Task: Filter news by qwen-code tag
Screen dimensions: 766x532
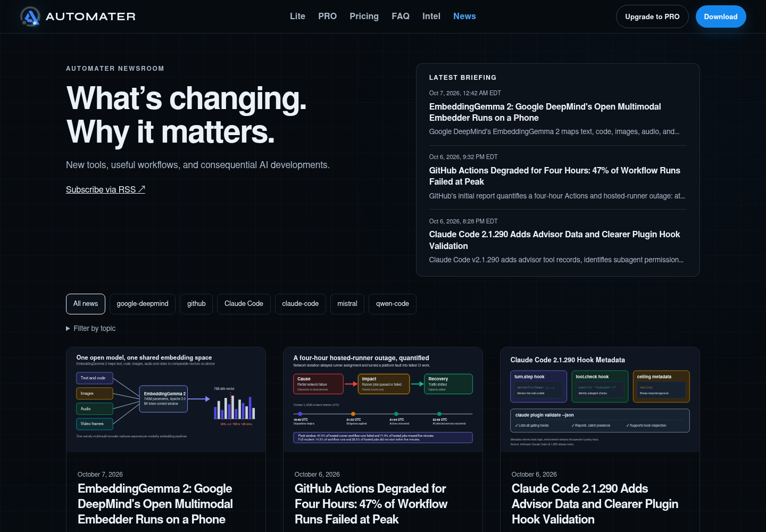Action: coord(393,304)
